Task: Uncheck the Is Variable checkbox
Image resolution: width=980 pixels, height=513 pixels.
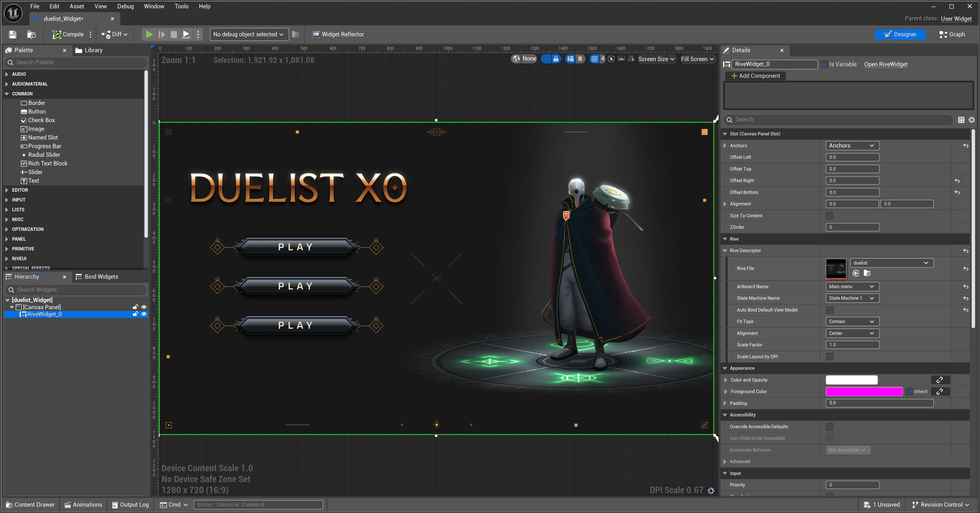Action: pos(825,64)
